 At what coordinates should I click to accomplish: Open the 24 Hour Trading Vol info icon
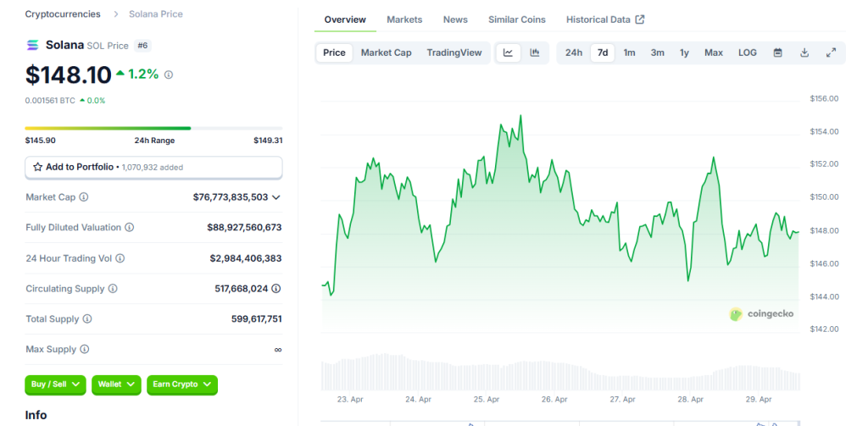click(120, 258)
